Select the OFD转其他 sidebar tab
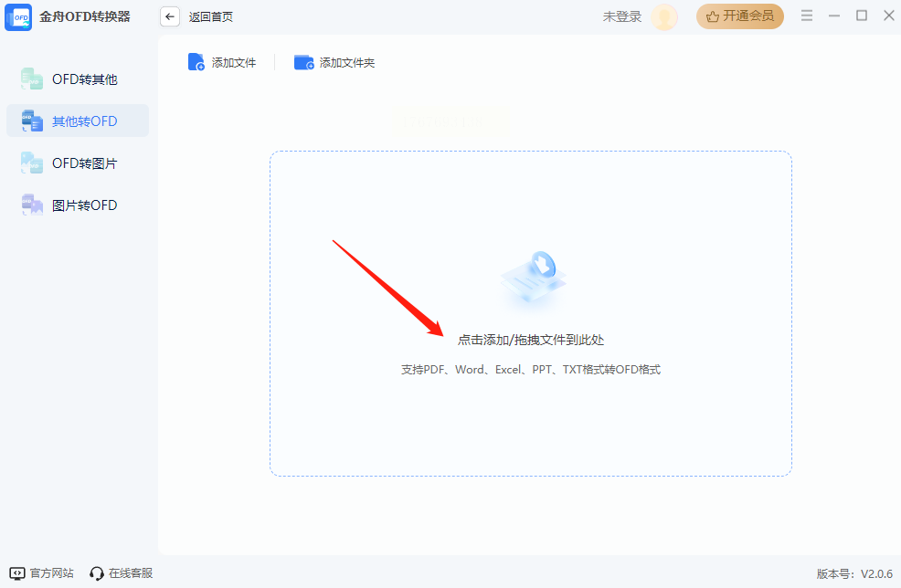This screenshot has height=588, width=901. tap(78, 79)
